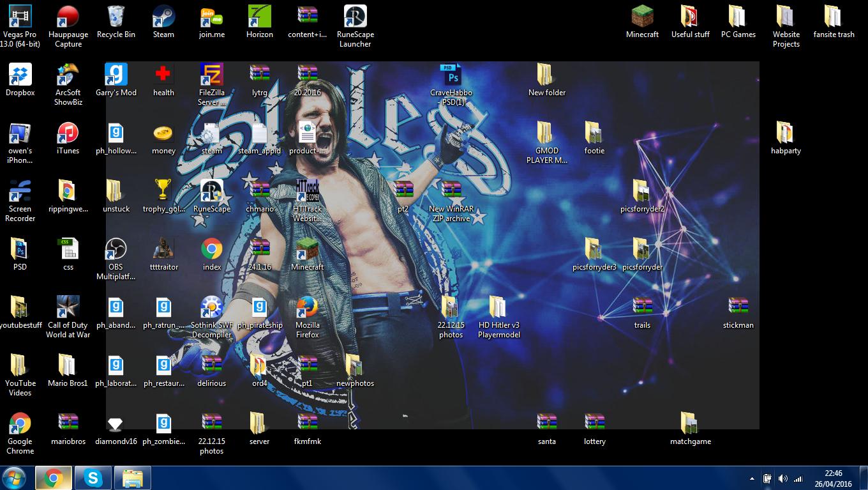Select the Garry's Mod desktop shortcut
The image size is (868, 490).
[x=116, y=75]
